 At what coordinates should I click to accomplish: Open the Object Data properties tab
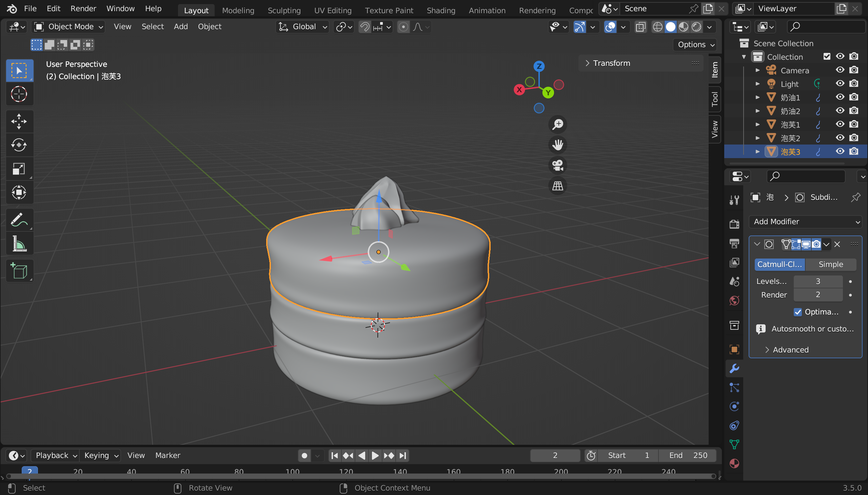coord(734,445)
